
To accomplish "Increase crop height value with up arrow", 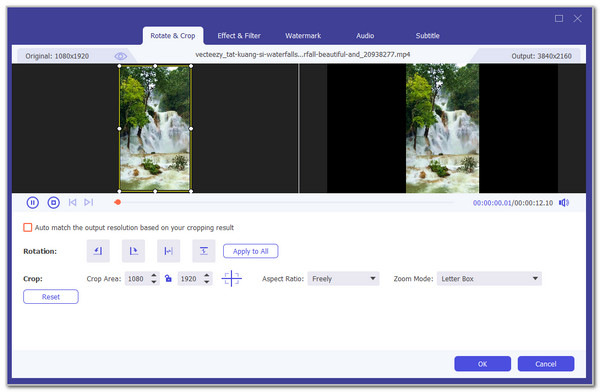I will coord(207,275).
